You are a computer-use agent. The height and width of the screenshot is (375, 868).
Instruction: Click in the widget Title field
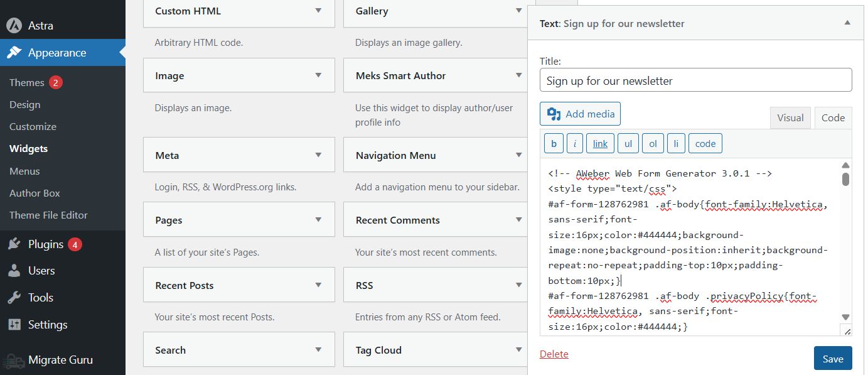[695, 80]
